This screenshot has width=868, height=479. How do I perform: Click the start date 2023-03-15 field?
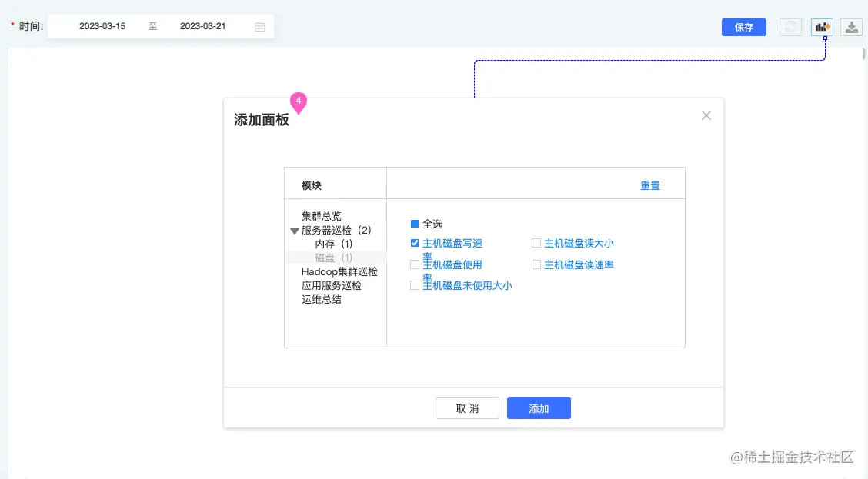tap(102, 26)
